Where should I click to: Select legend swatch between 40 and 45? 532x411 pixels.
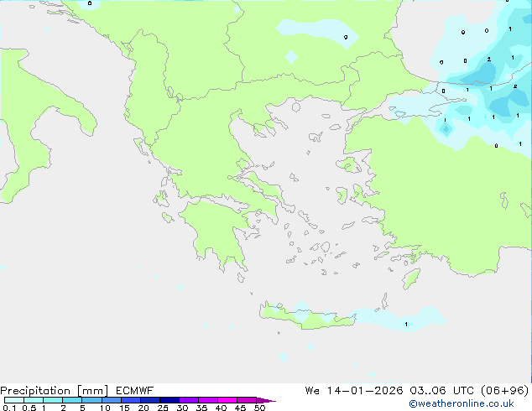coord(227,400)
